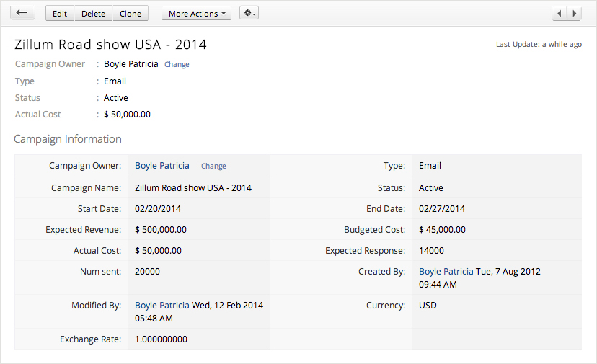Viewport: 597px width, 364px height.
Task: Click the Campaign Name value in table
Action: pyautogui.click(x=193, y=188)
